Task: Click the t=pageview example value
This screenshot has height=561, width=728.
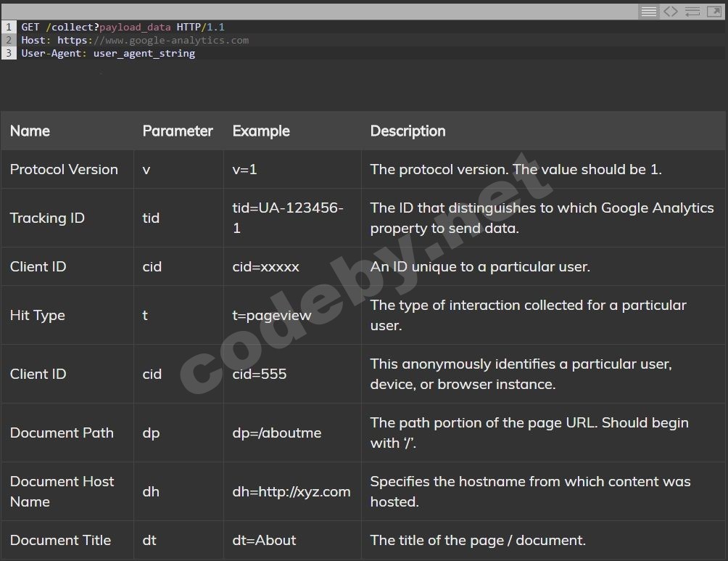Action: [272, 316]
